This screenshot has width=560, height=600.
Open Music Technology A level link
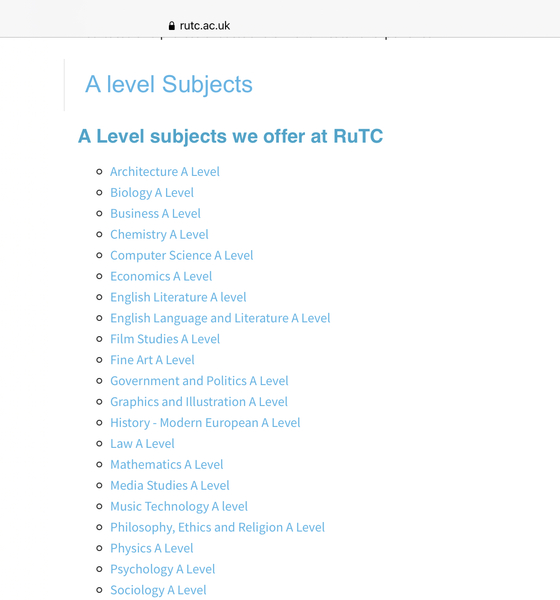tap(179, 507)
